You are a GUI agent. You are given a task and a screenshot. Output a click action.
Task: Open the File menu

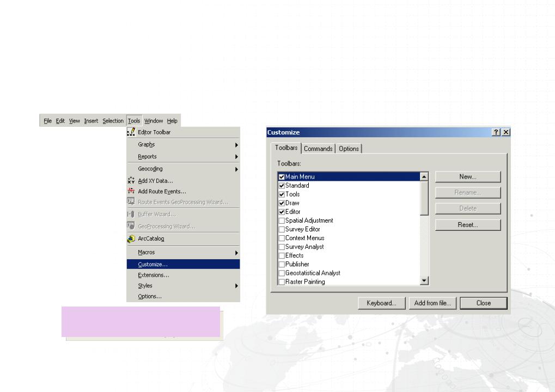[48, 121]
